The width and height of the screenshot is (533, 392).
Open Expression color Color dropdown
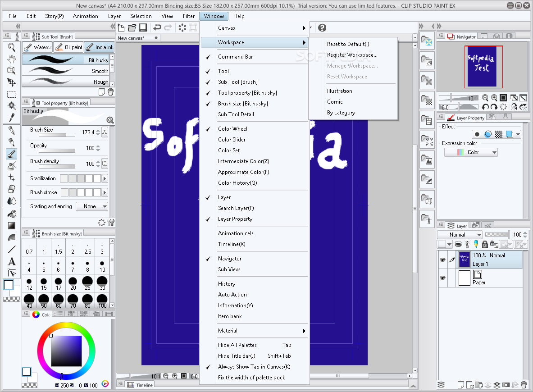[471, 152]
